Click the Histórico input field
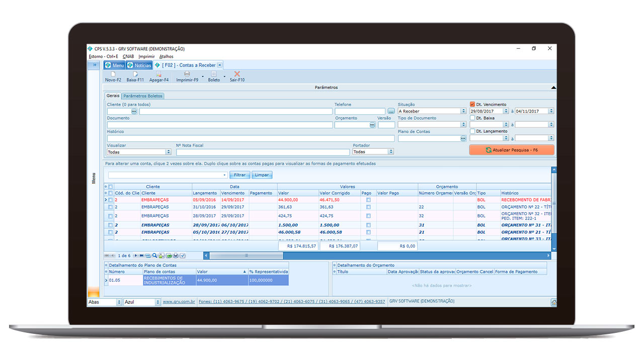Screen dimensions: 644x362 (x=251, y=138)
